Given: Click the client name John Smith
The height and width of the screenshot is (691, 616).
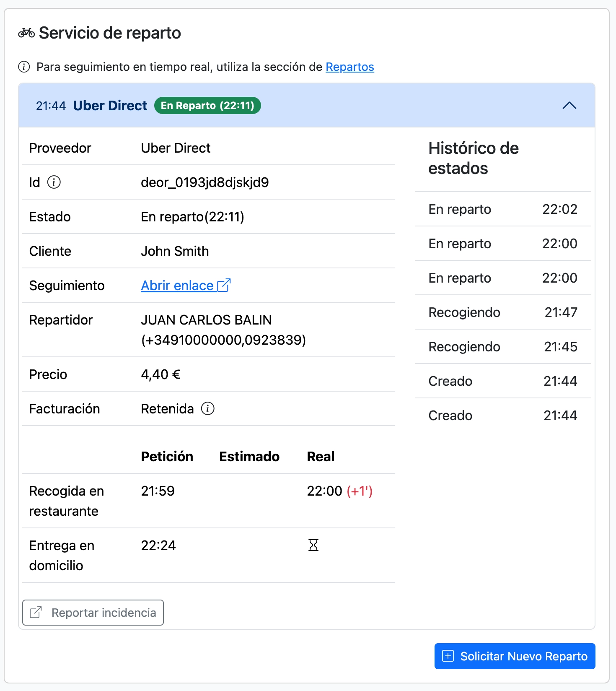Looking at the screenshot, I should click(x=175, y=251).
